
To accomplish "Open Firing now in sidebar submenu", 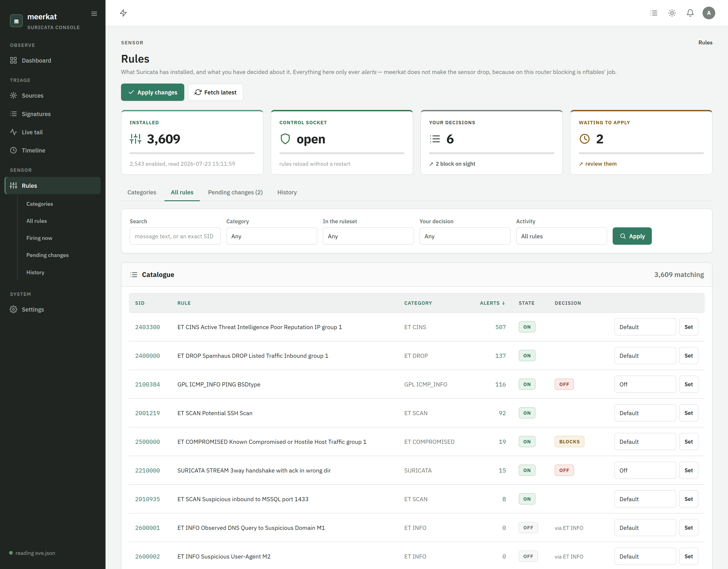I will (39, 238).
